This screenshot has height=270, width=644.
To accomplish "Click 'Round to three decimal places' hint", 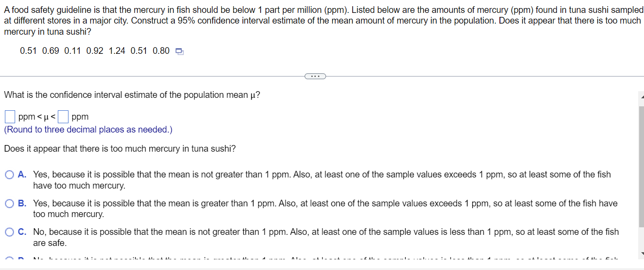I will 88,130.
